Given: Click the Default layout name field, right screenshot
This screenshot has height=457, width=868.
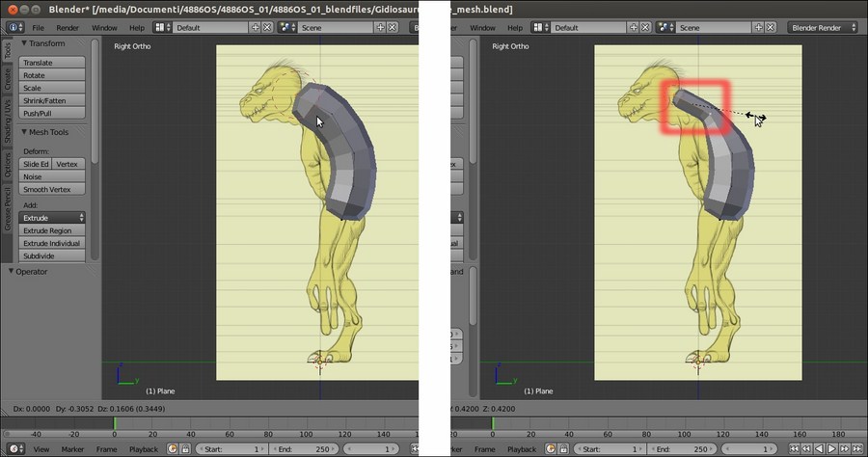Looking at the screenshot, I should click(588, 27).
